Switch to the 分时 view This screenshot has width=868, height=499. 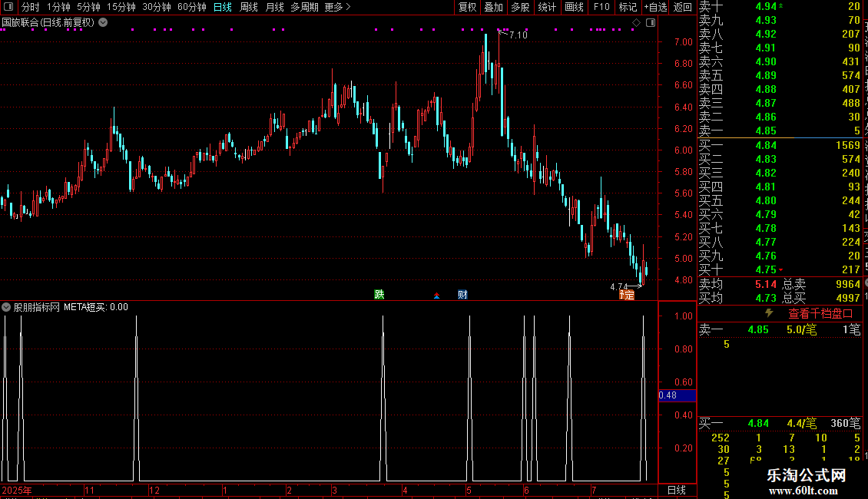click(31, 7)
